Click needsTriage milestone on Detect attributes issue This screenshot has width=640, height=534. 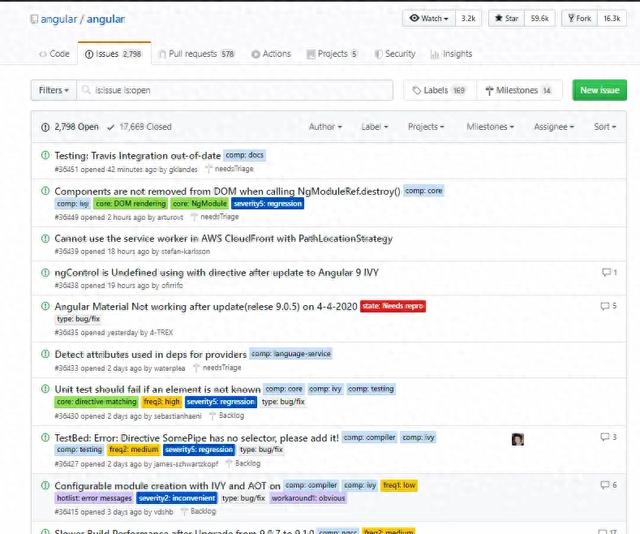coord(218,368)
